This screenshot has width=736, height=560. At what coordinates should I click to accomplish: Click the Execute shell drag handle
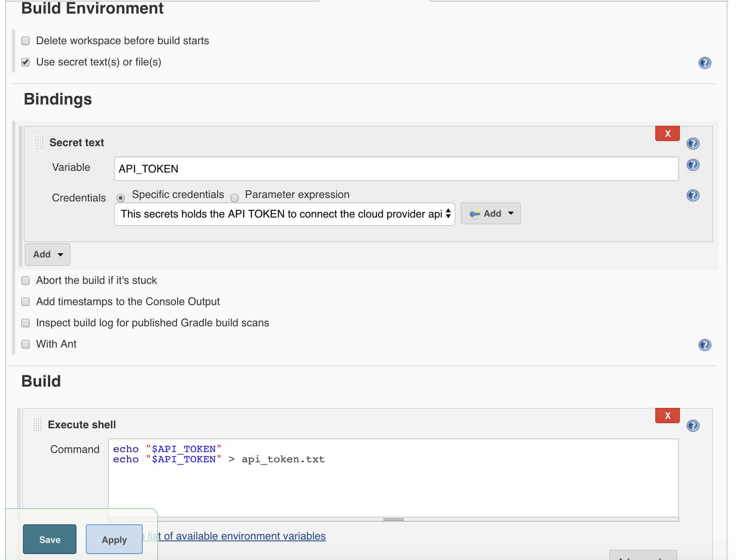(37, 424)
